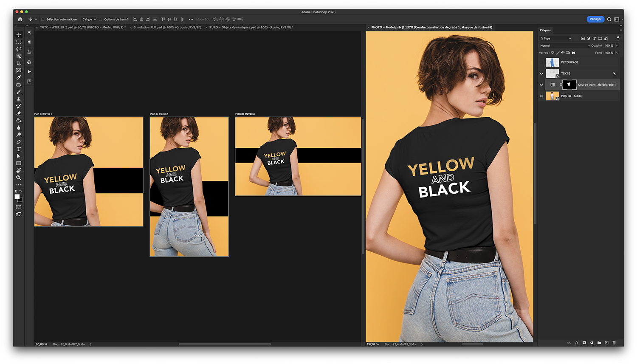The image size is (637, 364).
Task: Select the Calques panel tab
Action: coord(545,30)
